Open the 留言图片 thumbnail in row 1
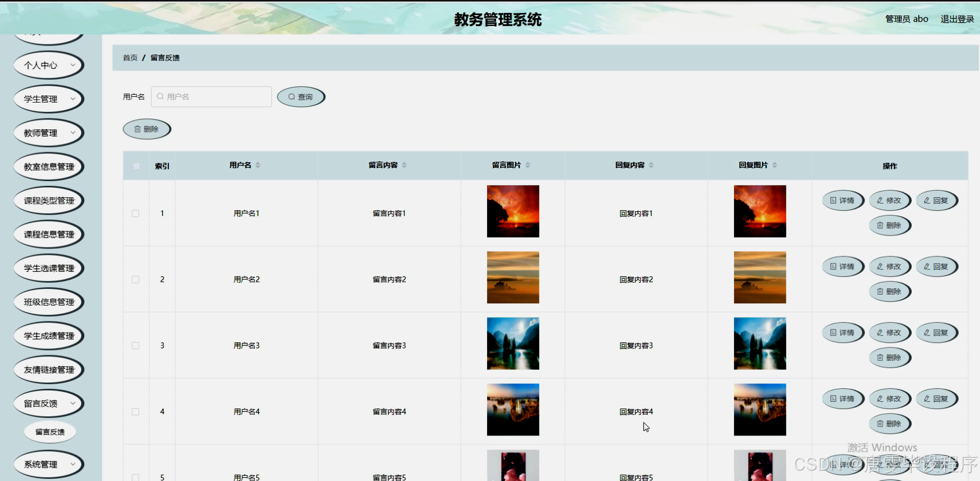The width and height of the screenshot is (980, 481). [x=513, y=211]
